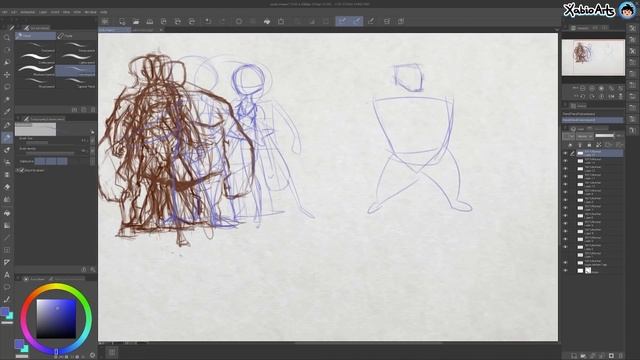Select the Eyedropper tool
Viewport: 640px width, 360px height.
(x=7, y=112)
